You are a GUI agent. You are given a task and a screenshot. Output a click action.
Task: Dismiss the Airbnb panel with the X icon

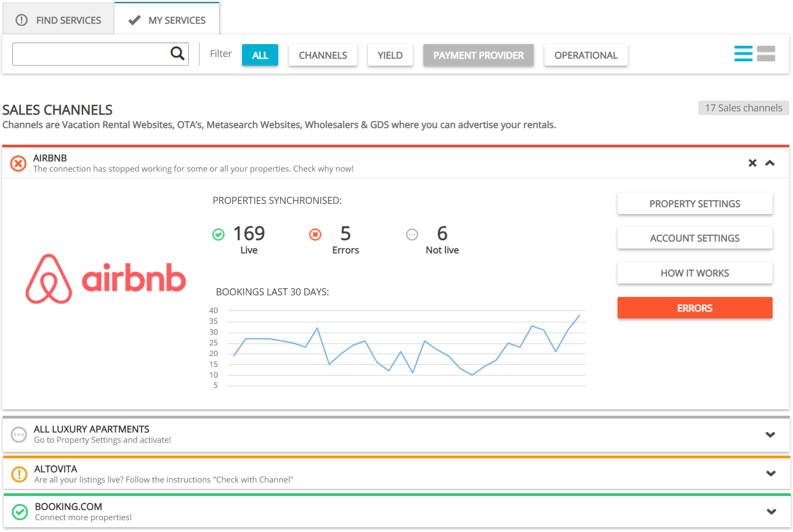(753, 163)
